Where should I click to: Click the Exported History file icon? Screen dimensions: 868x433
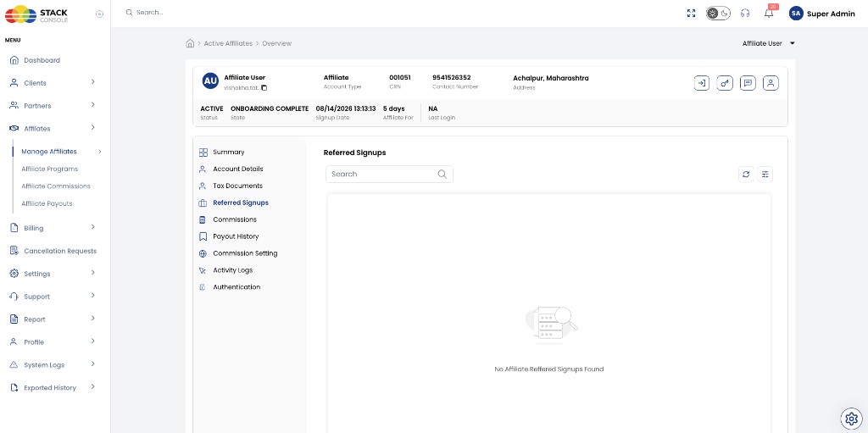coord(14,387)
